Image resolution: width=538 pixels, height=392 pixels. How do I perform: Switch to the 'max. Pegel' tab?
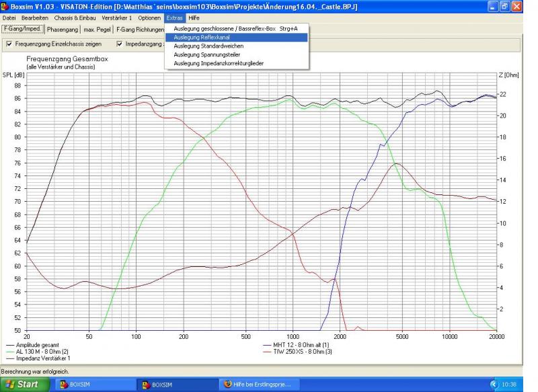(98, 29)
